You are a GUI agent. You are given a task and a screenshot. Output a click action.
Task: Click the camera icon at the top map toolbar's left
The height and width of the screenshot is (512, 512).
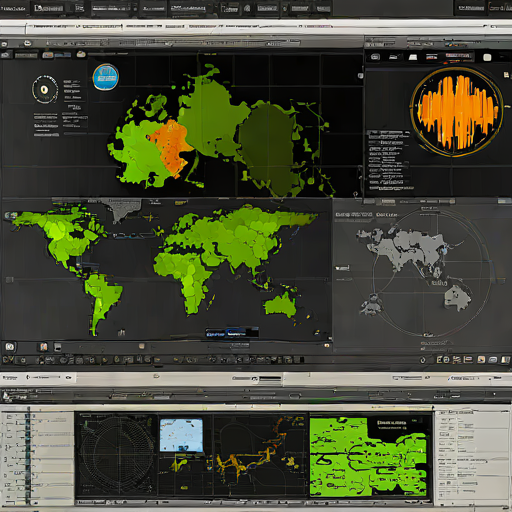tap(6, 55)
